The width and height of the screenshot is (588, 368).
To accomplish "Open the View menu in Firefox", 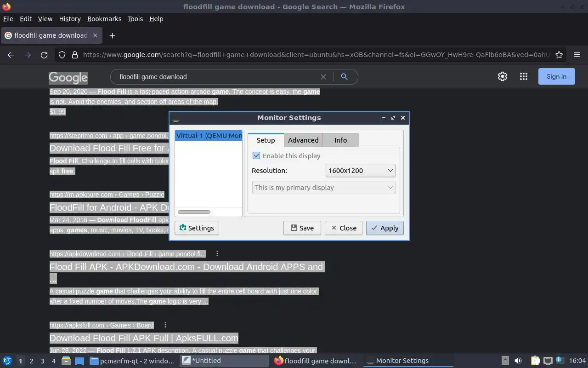I will (x=45, y=19).
